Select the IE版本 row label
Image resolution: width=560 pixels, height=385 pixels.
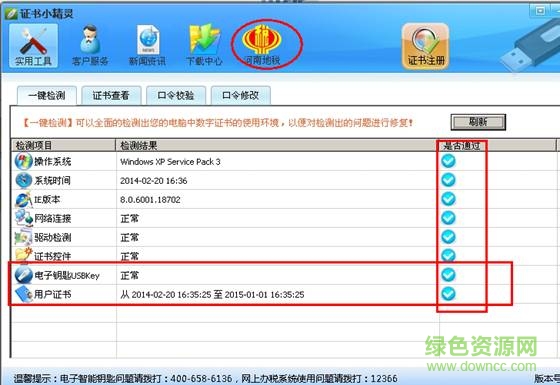coord(47,200)
